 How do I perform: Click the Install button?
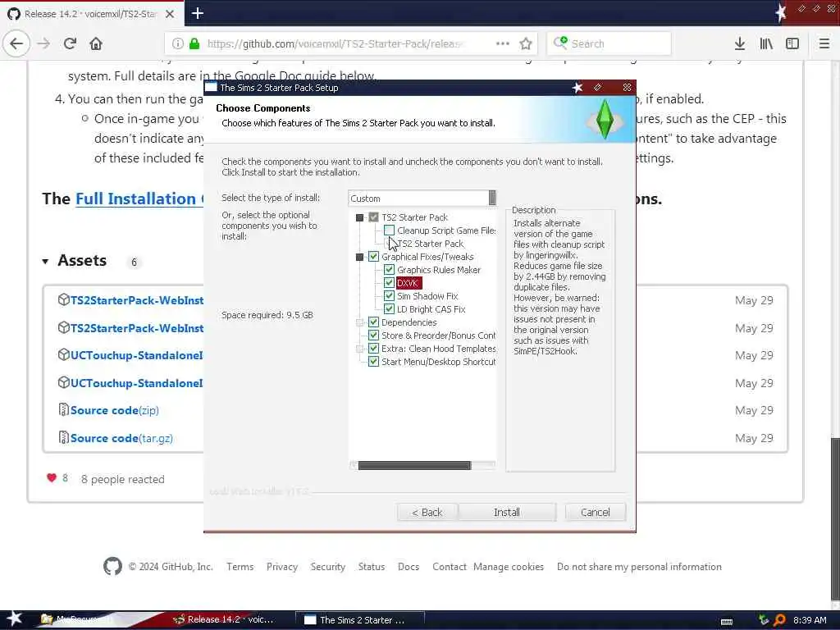507,512
